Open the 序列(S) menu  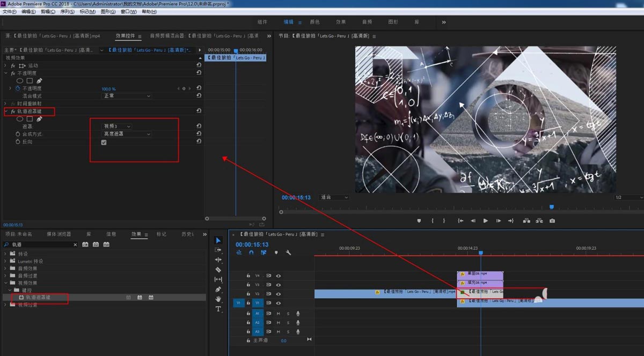(x=67, y=12)
